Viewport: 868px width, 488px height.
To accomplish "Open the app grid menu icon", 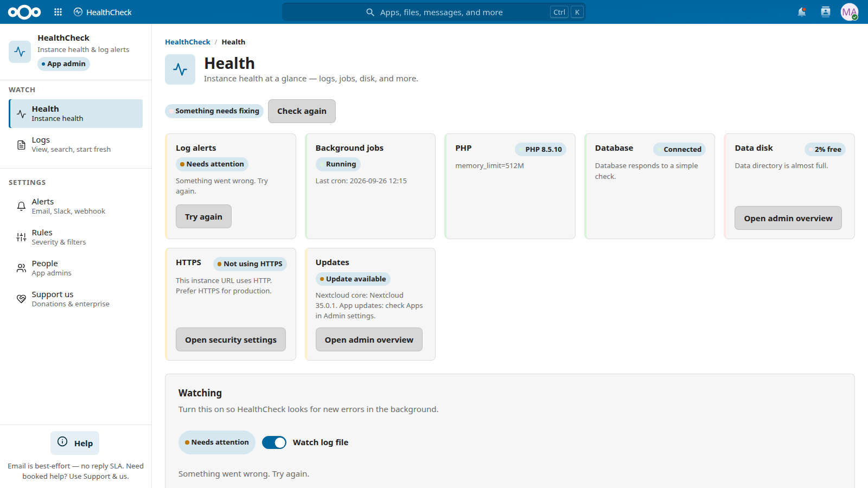I will click(58, 12).
